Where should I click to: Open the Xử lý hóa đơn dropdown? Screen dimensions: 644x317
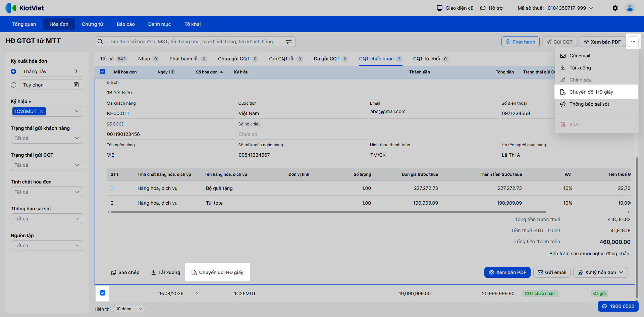[x=600, y=272]
